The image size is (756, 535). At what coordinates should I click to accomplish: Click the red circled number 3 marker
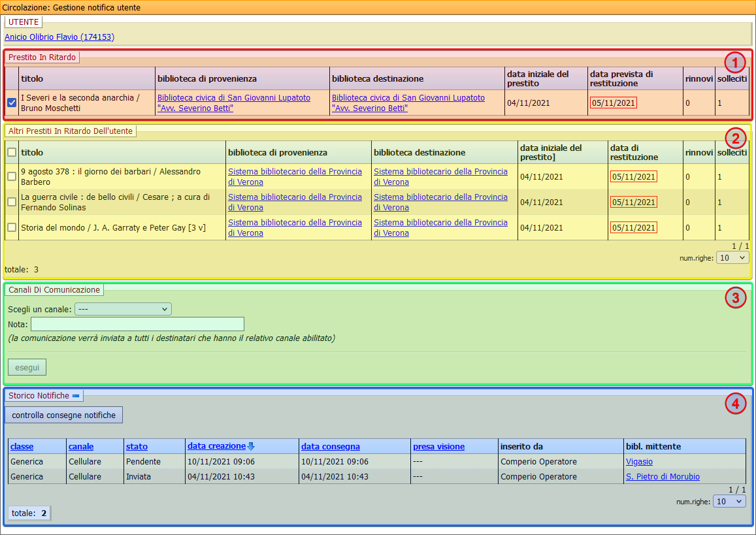tap(736, 299)
